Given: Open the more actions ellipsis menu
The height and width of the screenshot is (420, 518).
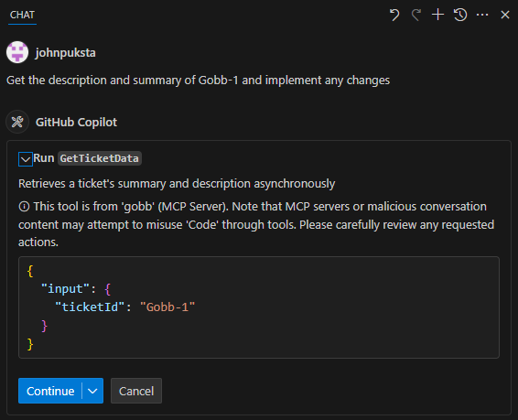Looking at the screenshot, I should click(482, 15).
